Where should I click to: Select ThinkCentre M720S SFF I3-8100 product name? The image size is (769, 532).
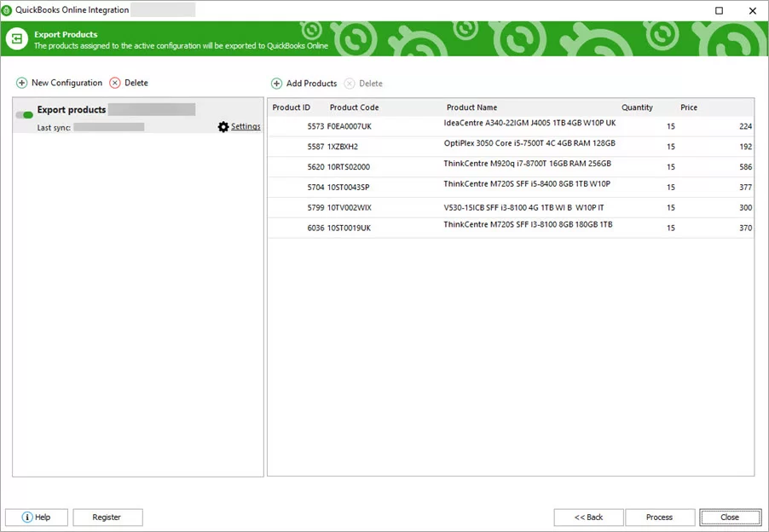(529, 224)
